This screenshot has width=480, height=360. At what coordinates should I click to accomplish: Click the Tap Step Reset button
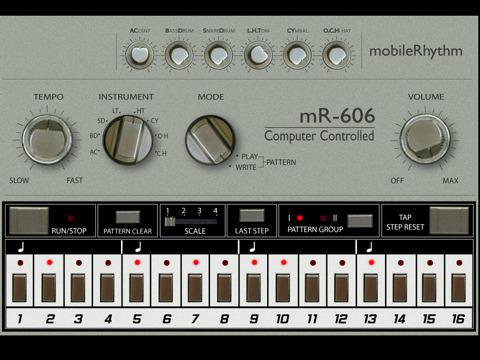pyautogui.click(x=449, y=221)
